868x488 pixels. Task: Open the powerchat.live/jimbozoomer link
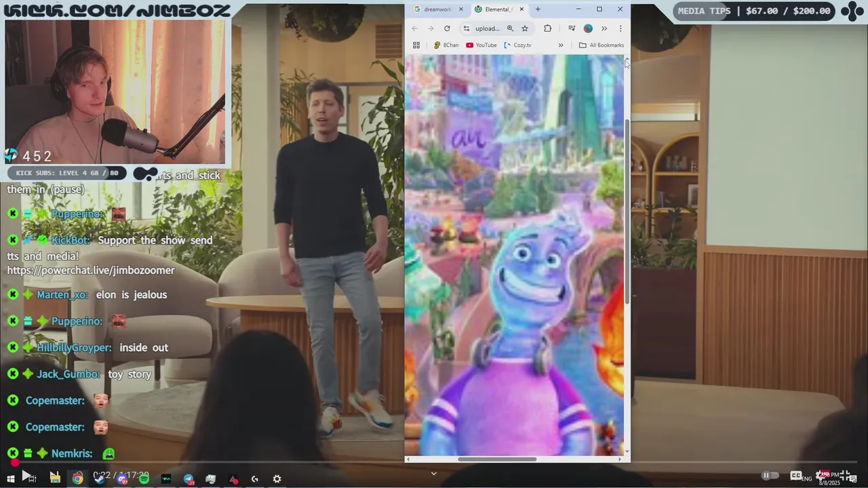tap(91, 270)
